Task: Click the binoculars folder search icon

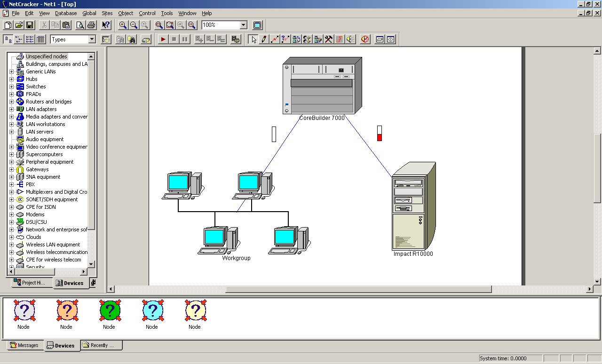Action: pos(132,40)
